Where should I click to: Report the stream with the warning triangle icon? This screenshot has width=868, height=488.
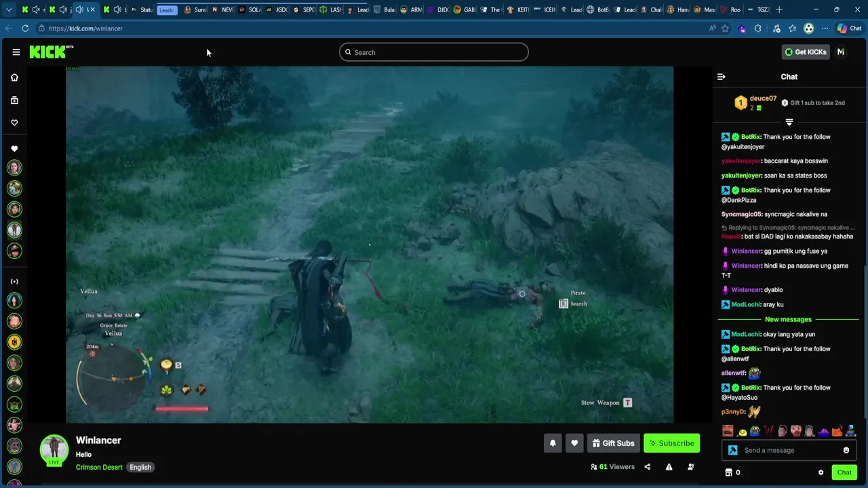click(669, 467)
